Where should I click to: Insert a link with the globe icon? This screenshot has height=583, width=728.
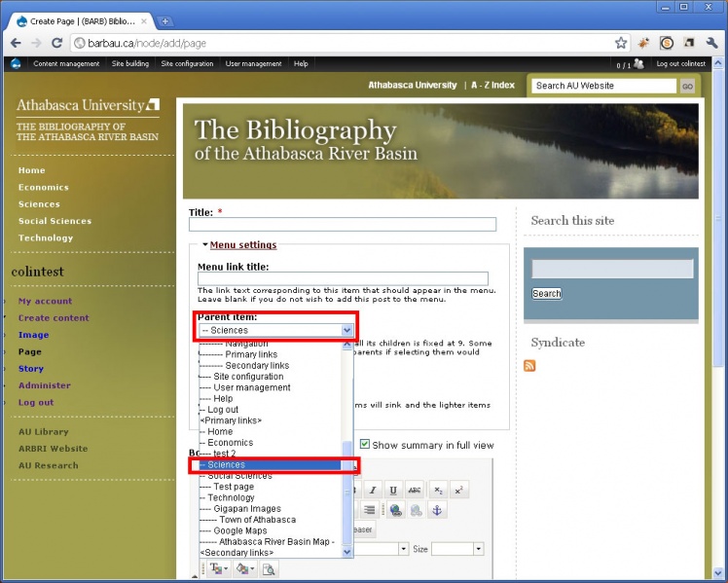[395, 510]
